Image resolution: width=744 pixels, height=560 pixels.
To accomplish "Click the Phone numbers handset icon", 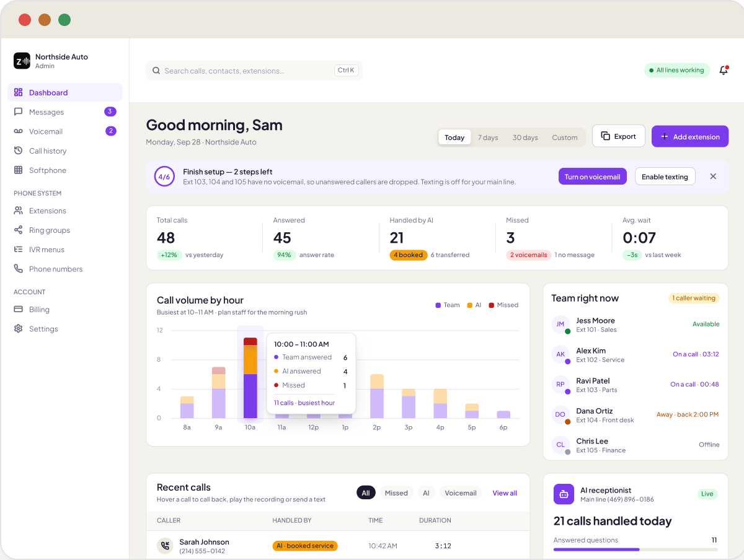I will click(x=18, y=269).
